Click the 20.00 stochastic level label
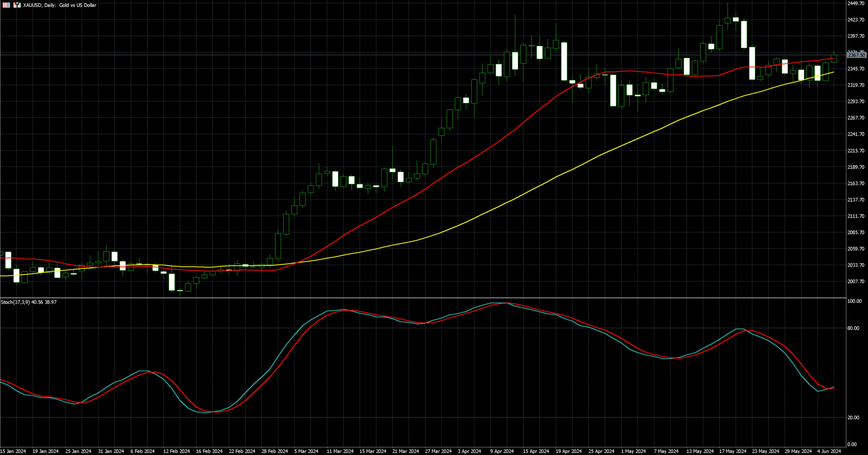 point(853,418)
